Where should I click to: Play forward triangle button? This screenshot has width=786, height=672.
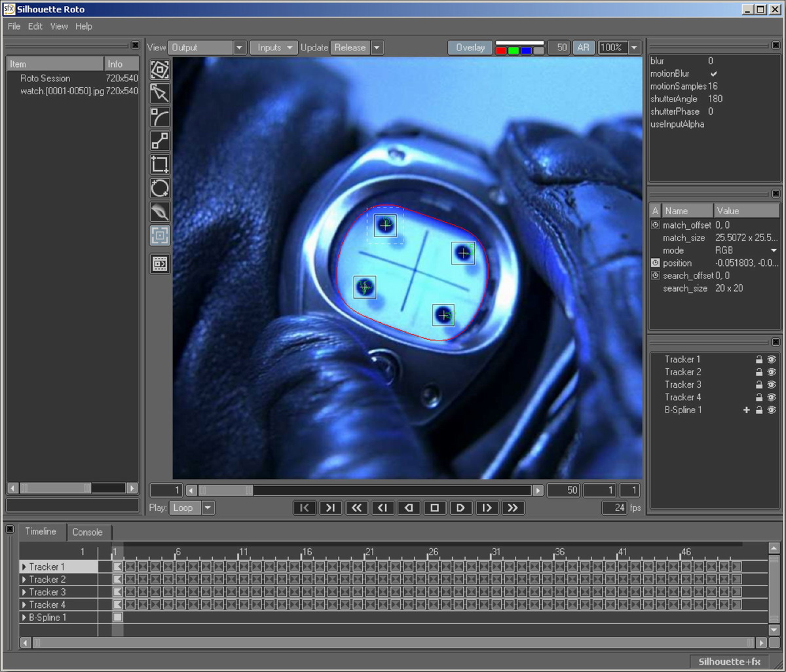(460, 508)
